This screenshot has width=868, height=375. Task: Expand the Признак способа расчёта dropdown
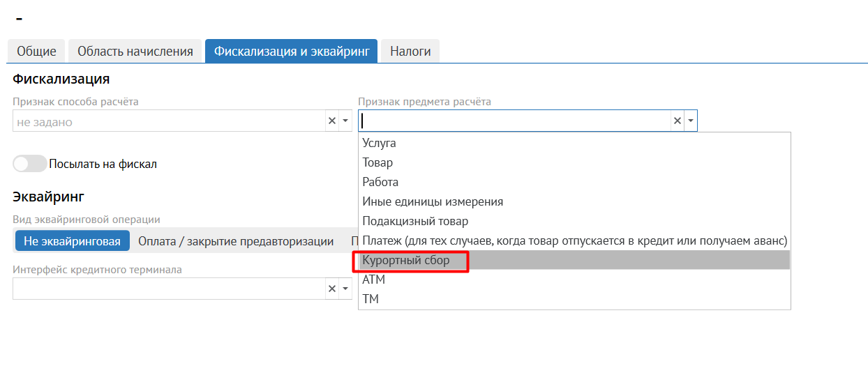pyautogui.click(x=345, y=121)
